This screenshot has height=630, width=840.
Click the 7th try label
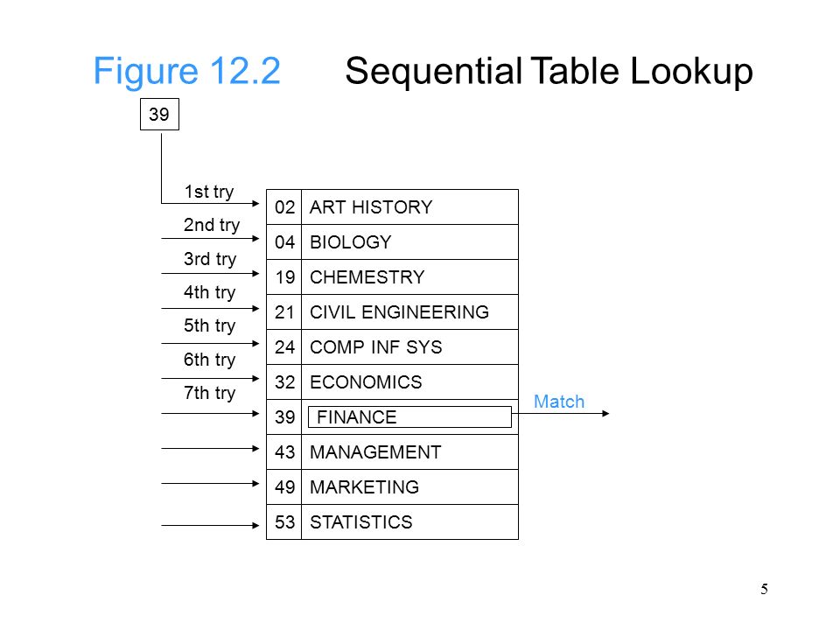pyautogui.click(x=209, y=393)
